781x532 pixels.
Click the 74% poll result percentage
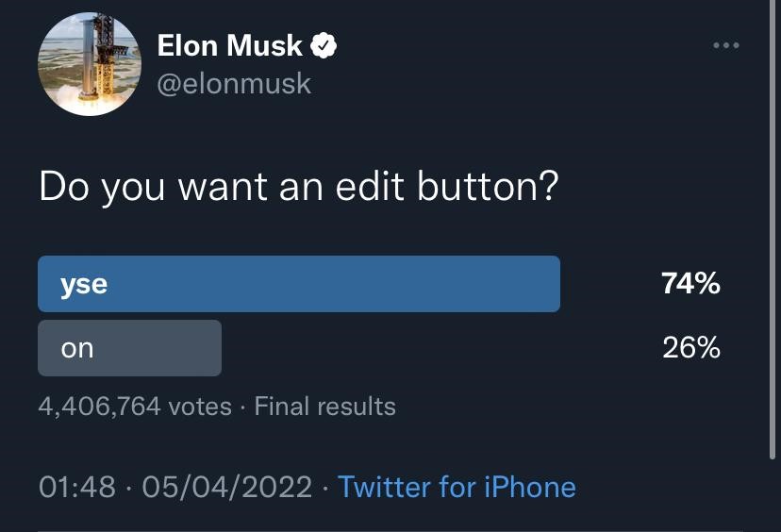click(x=690, y=283)
